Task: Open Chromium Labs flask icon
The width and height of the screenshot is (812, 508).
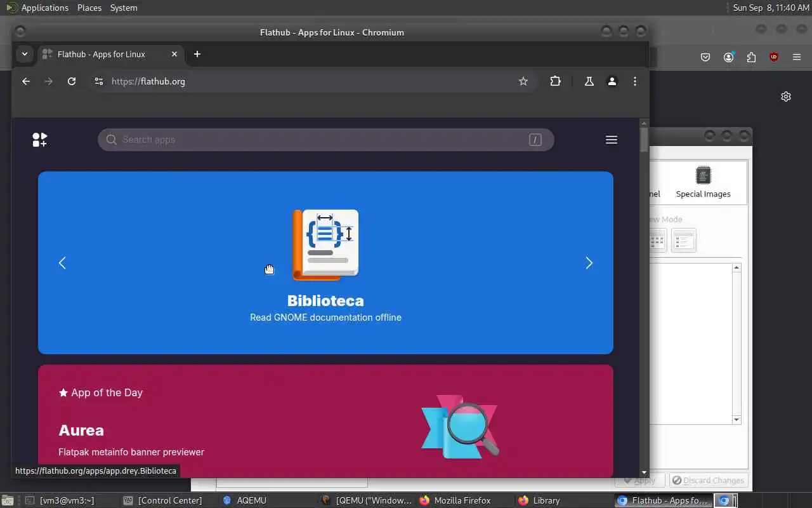Action: pyautogui.click(x=589, y=81)
